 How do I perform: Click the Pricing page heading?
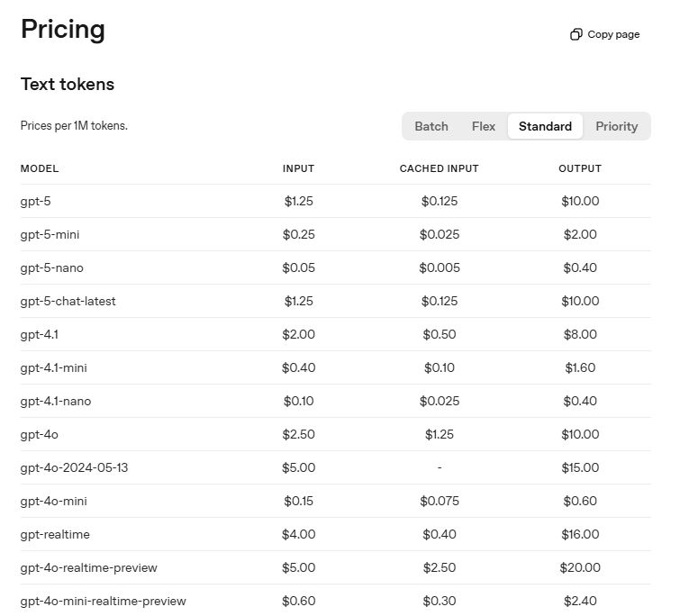point(63,30)
